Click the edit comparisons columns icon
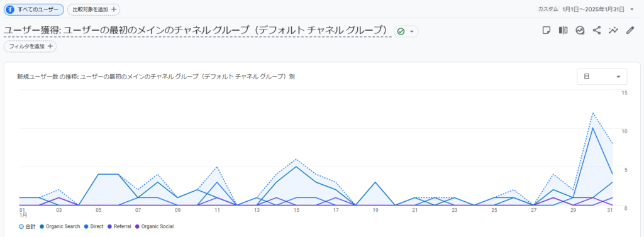 tap(563, 30)
